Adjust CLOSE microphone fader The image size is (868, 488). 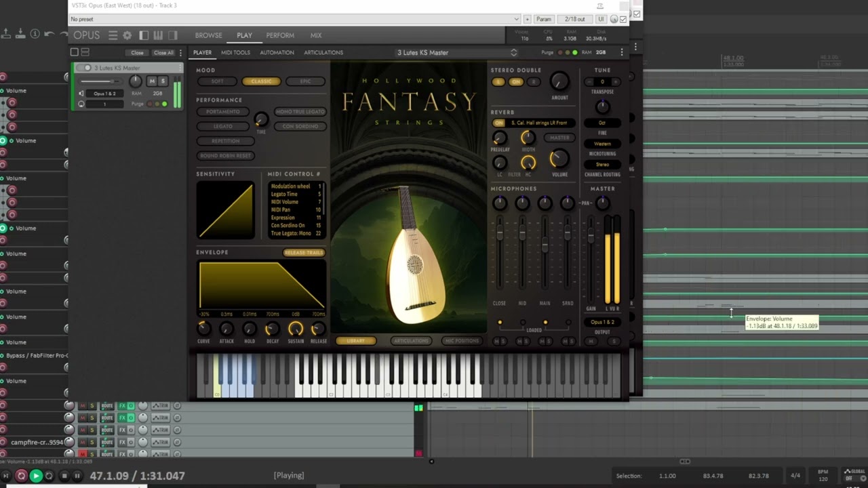point(500,234)
